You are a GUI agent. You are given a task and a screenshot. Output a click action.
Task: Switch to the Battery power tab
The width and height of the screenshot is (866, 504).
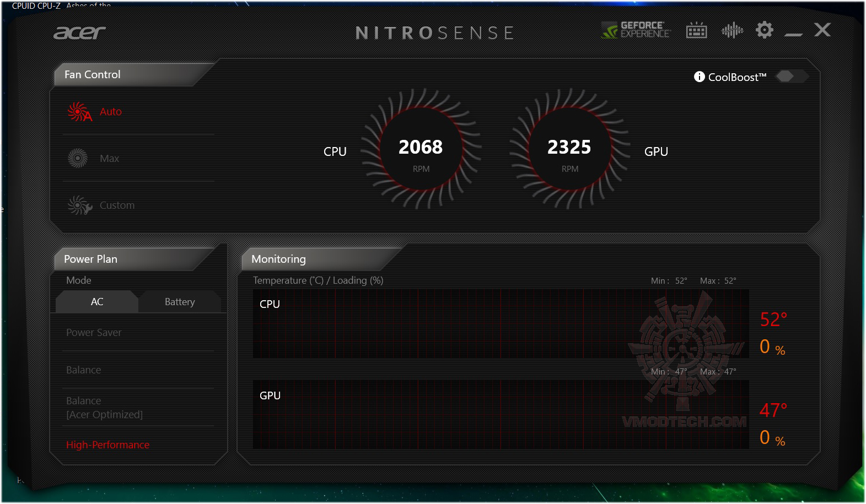180,302
